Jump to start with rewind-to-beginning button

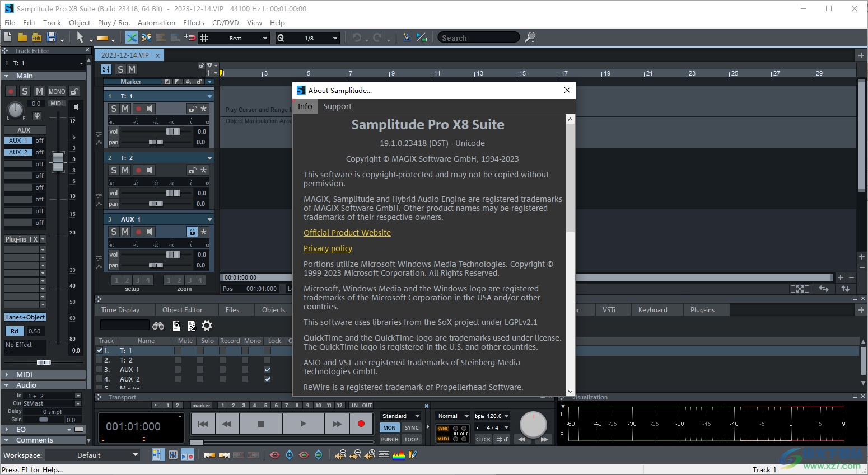coord(203,424)
